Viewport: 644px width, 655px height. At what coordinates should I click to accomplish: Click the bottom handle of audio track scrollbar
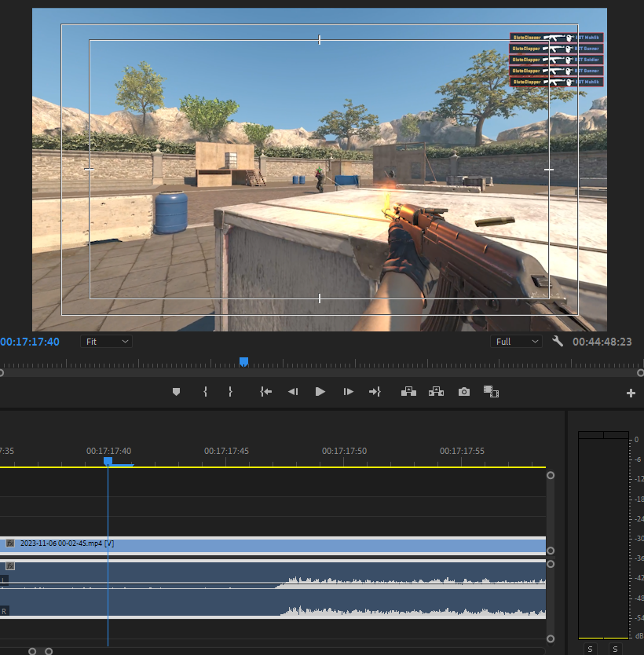click(551, 639)
